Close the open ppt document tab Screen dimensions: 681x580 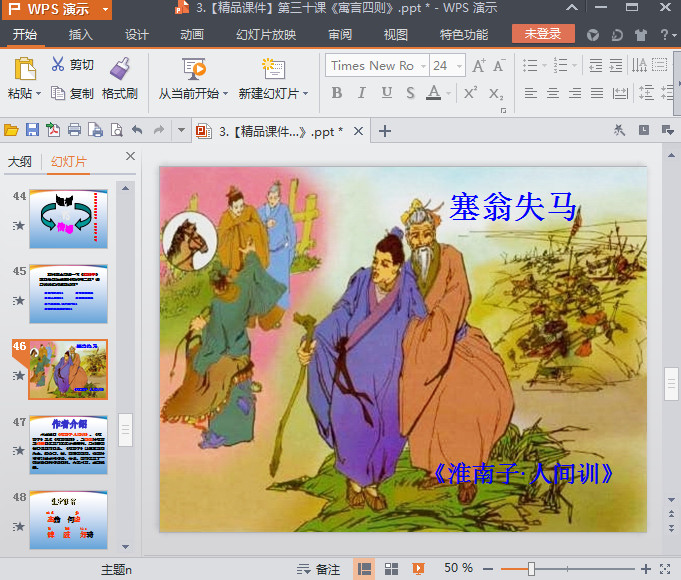point(358,131)
